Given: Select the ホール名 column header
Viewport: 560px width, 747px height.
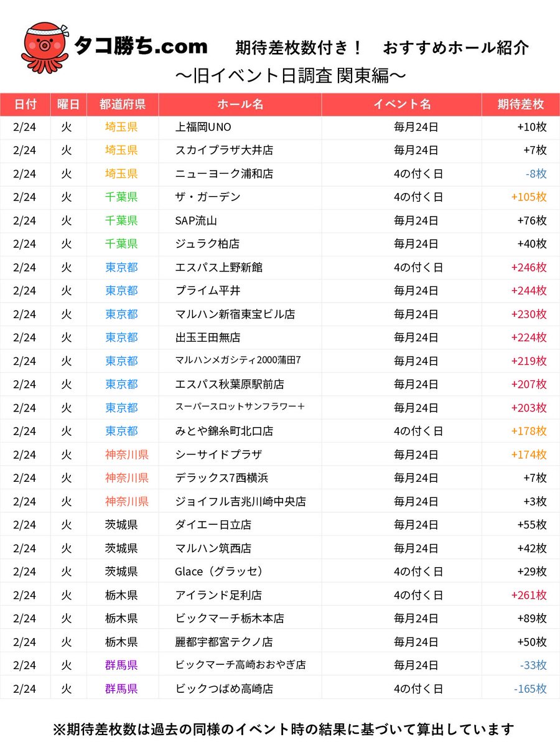Looking at the screenshot, I should [240, 104].
